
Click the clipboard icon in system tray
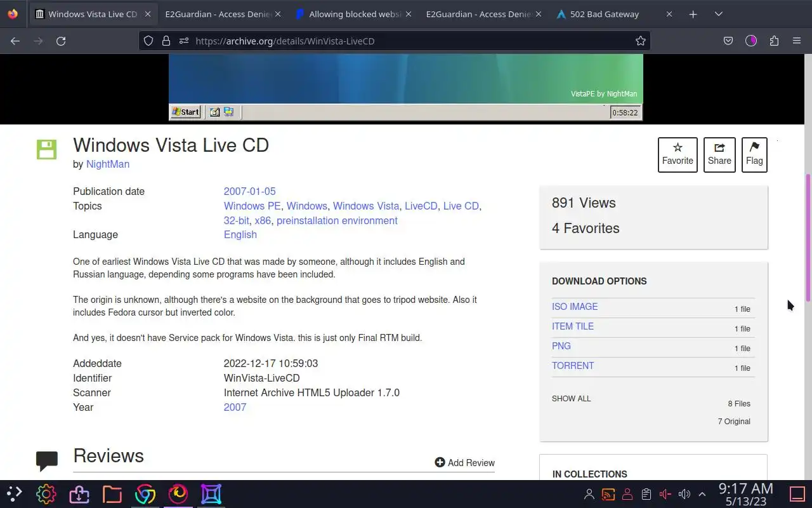click(x=646, y=494)
